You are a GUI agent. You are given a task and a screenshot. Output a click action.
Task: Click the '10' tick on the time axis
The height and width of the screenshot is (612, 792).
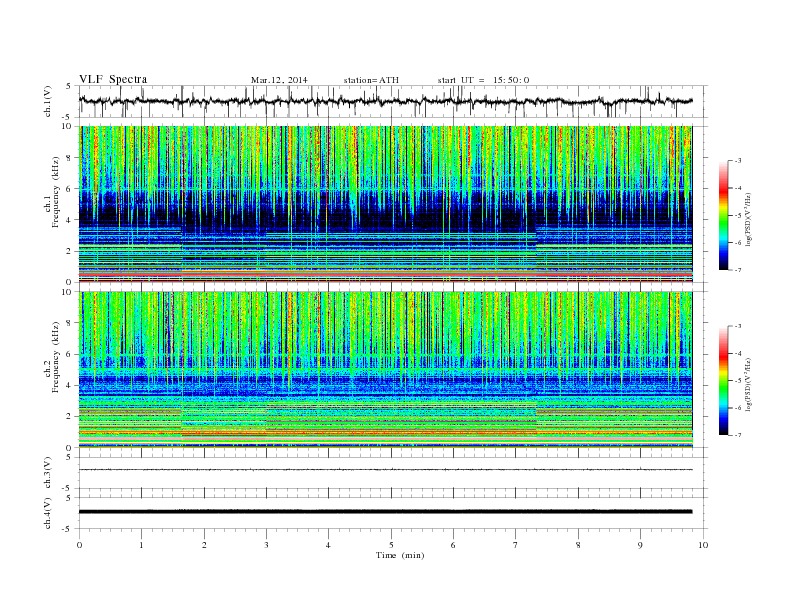point(703,545)
